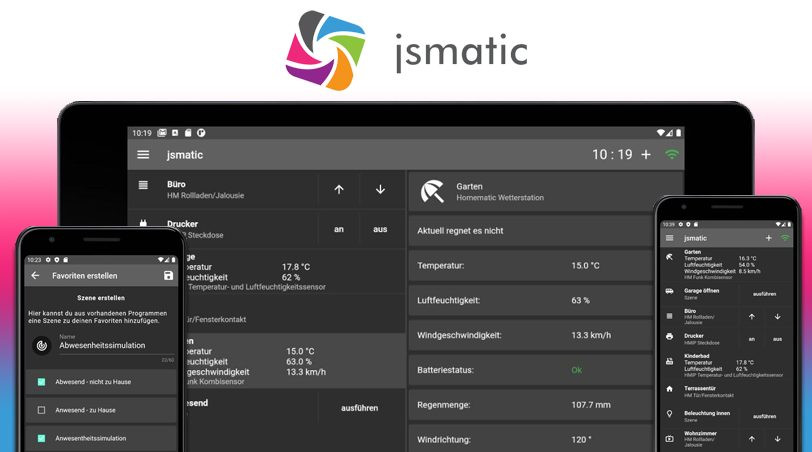Raise the Büro shutter on the tablet
Screen dimensions: 812x452
pyautogui.click(x=339, y=189)
